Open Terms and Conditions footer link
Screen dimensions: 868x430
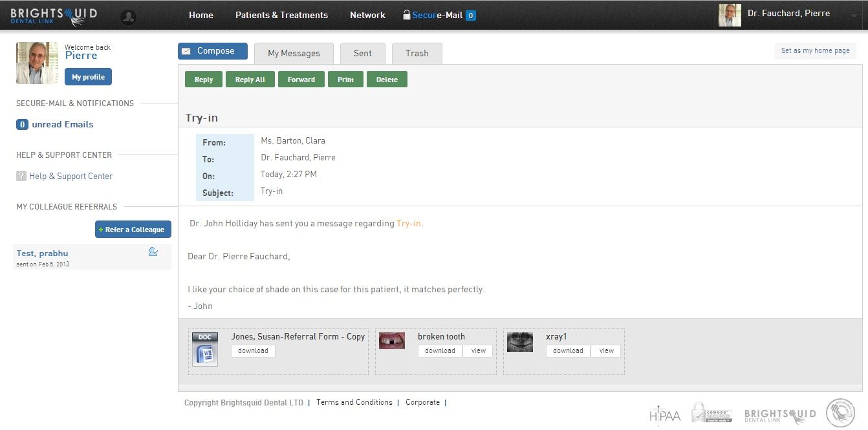click(354, 402)
